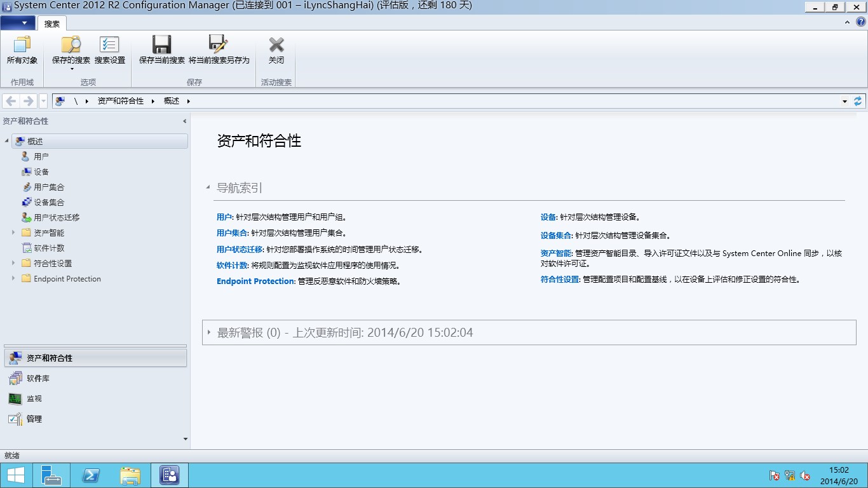Open the Endpoint Protection link in navigation index
Image resolution: width=868 pixels, height=488 pixels.
255,281
